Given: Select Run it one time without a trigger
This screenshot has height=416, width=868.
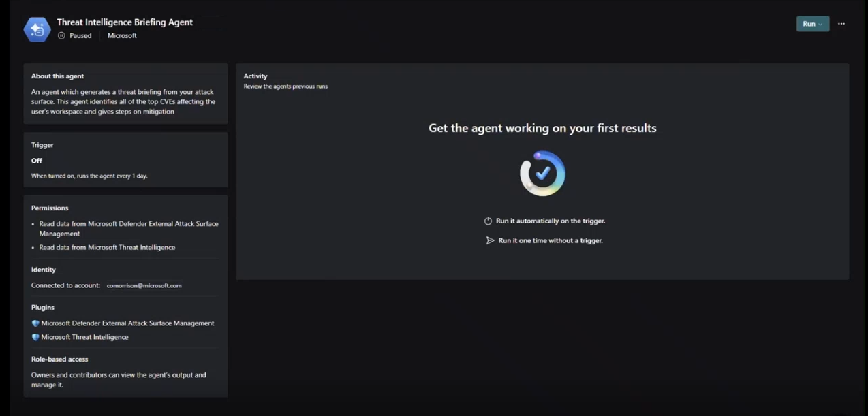Looking at the screenshot, I should pos(551,240).
